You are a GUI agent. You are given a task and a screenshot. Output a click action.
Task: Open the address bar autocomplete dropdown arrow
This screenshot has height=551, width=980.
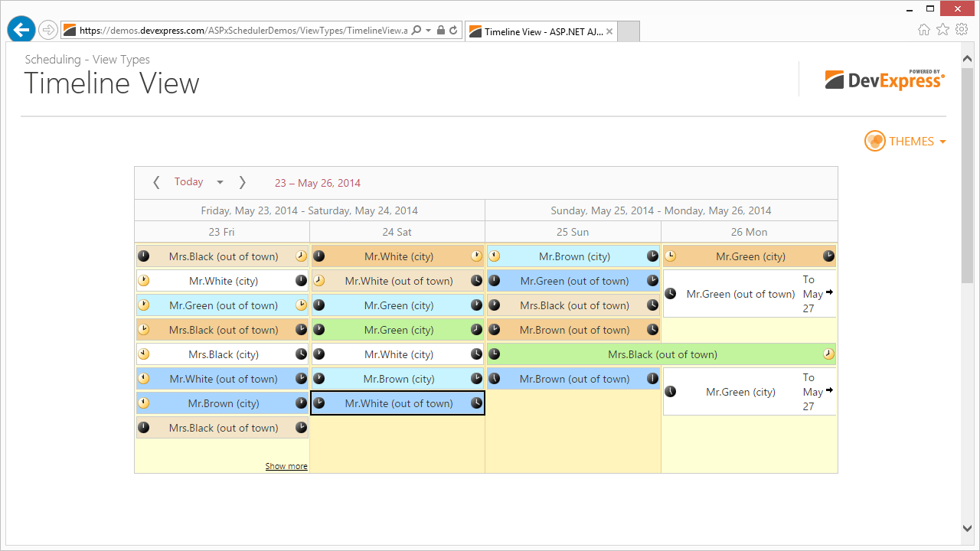coord(429,31)
